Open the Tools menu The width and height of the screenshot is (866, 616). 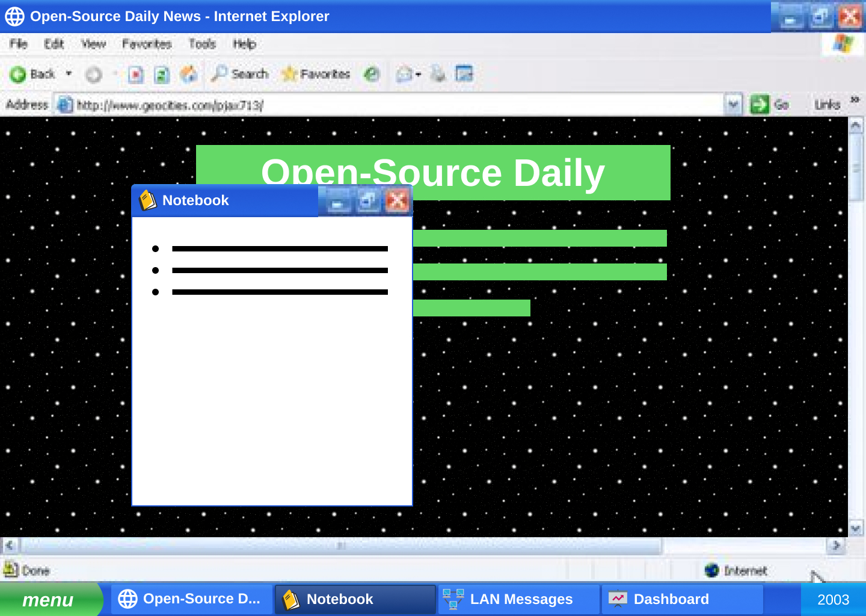[202, 44]
